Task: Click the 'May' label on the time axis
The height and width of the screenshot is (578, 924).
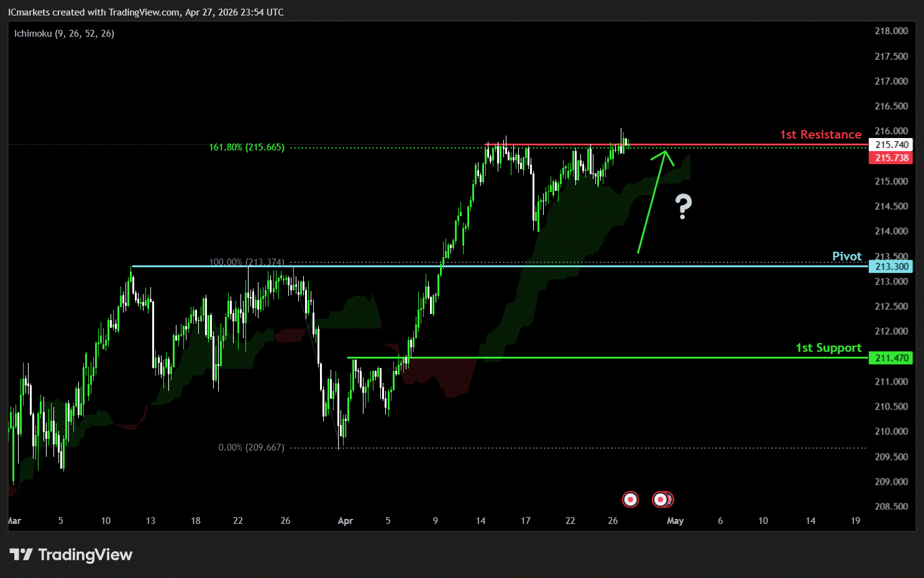Action: pos(675,521)
